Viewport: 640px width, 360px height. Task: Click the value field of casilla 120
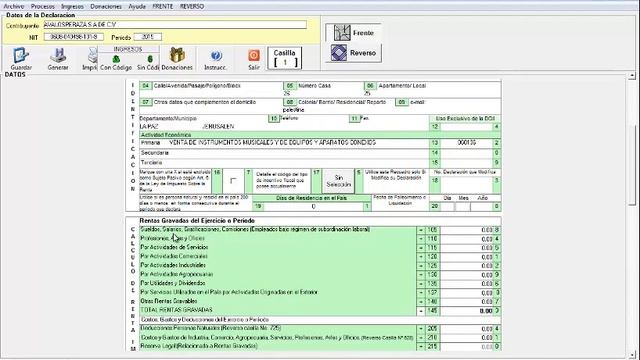(467, 257)
